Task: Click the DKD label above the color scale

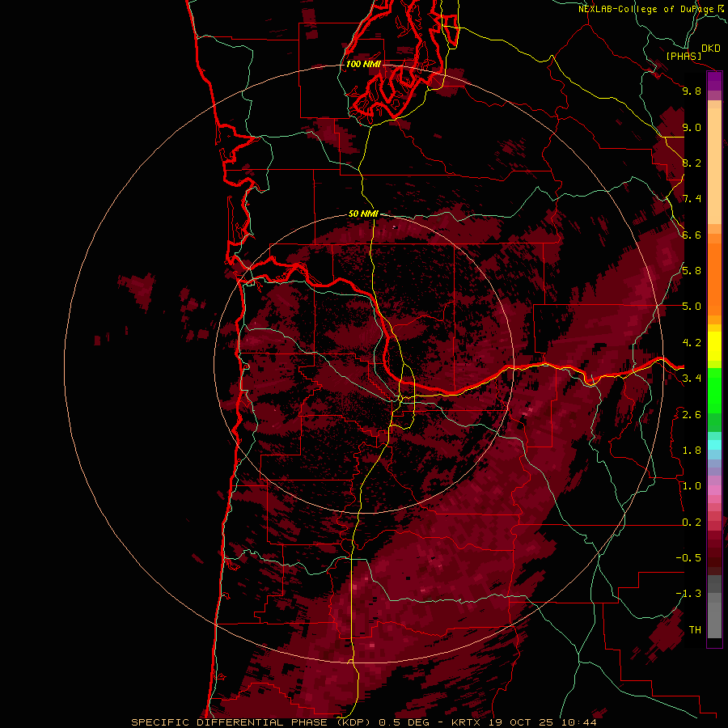Action: coord(711,49)
